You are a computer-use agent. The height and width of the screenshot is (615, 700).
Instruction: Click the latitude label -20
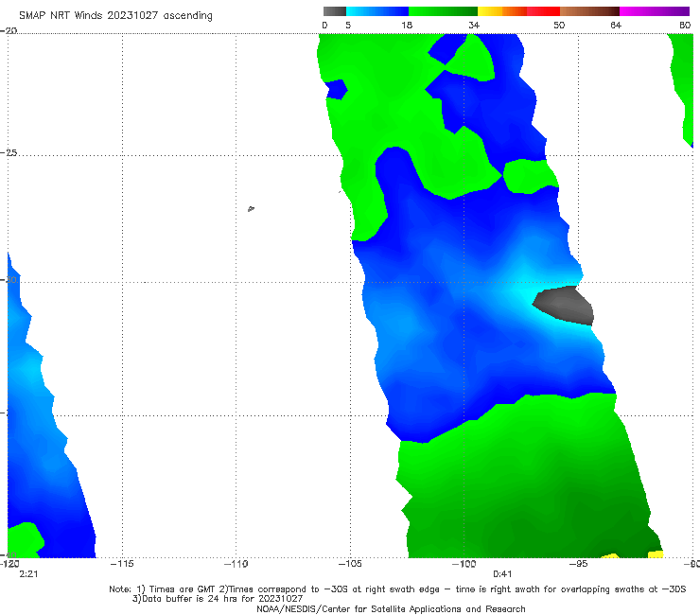point(9,30)
